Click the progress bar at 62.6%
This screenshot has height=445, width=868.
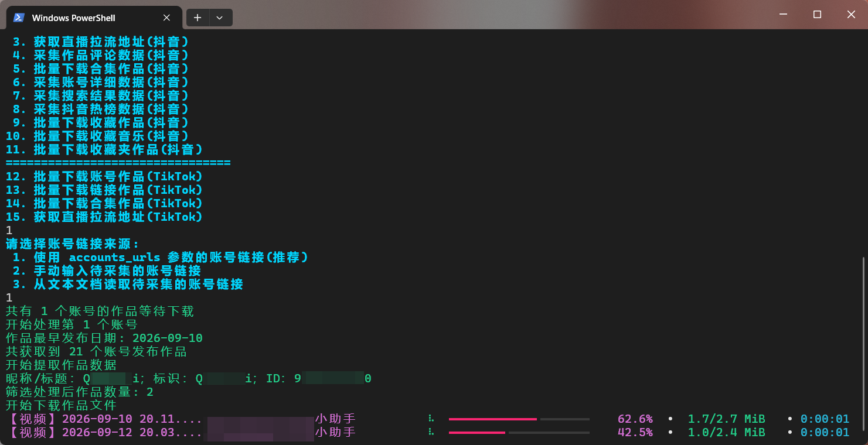click(519, 419)
